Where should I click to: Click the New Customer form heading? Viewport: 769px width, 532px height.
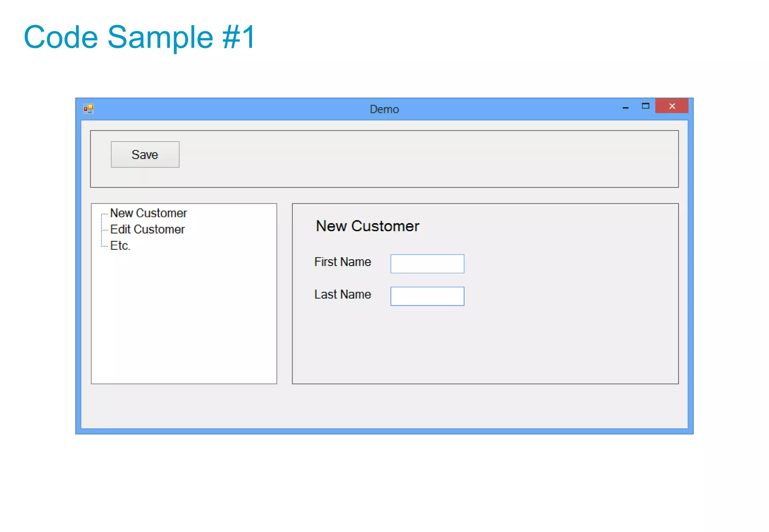(x=367, y=226)
